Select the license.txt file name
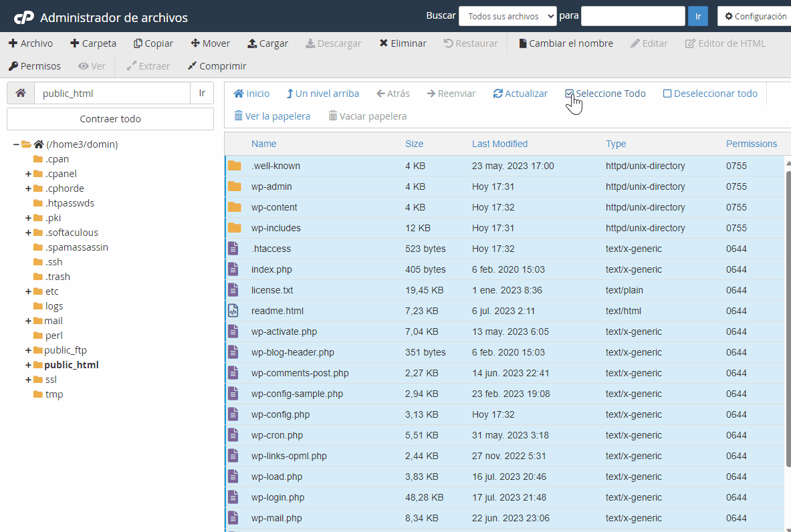The image size is (791, 532). [x=272, y=291]
